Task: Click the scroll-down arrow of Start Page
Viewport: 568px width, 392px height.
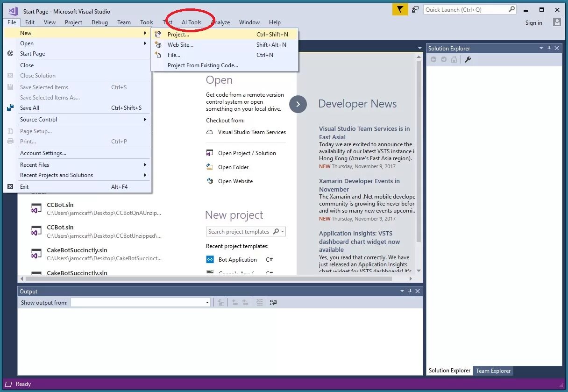Action: point(419,271)
